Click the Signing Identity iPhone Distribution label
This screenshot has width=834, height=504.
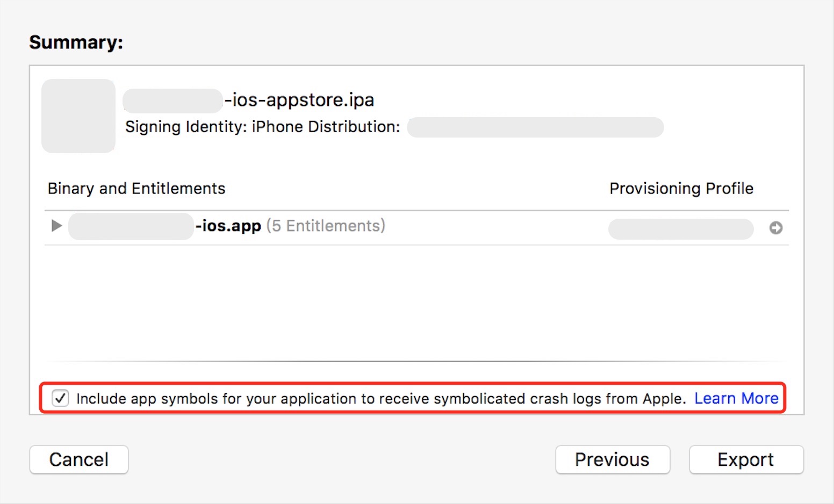click(x=262, y=127)
